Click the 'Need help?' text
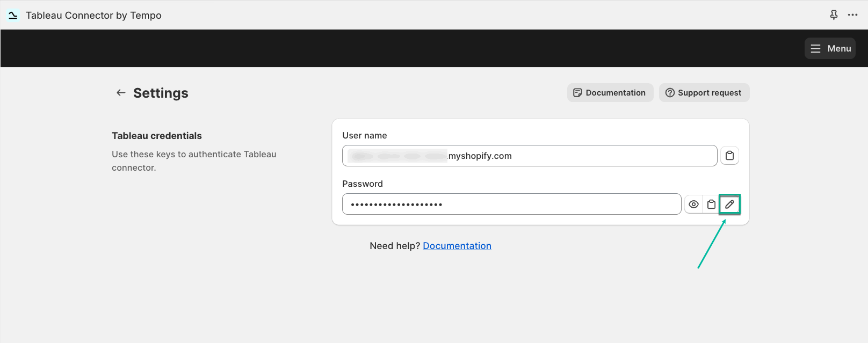Viewport: 868px width, 343px height. click(395, 246)
